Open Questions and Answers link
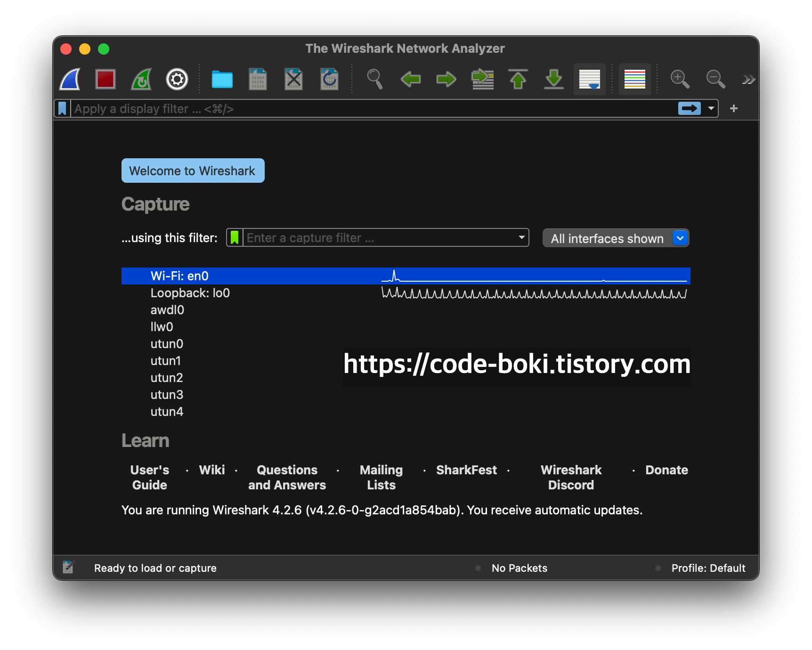This screenshot has height=650, width=812. pos(287,478)
